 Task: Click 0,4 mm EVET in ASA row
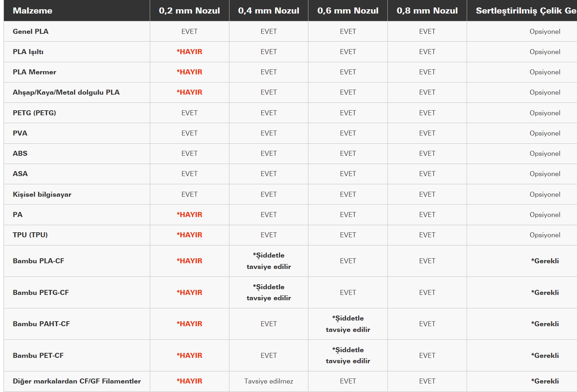269,174
